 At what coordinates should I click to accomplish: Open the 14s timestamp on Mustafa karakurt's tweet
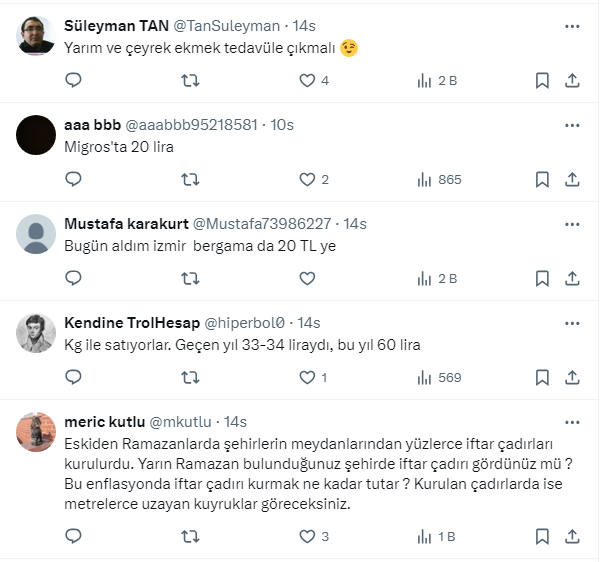tap(355, 224)
